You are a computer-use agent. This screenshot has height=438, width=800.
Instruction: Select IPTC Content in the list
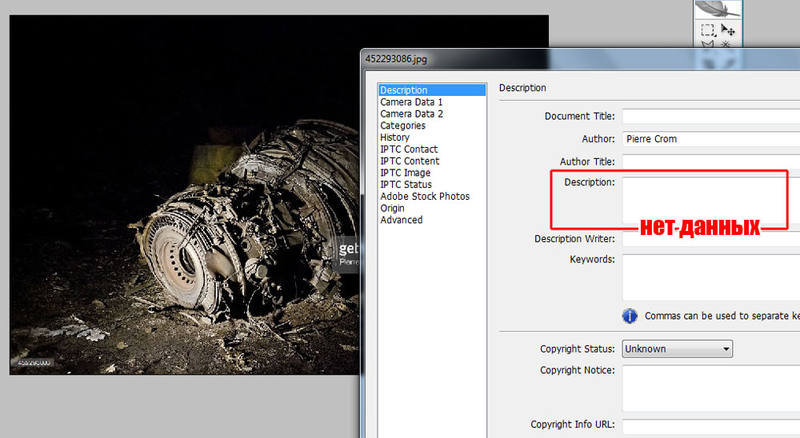tap(410, 161)
